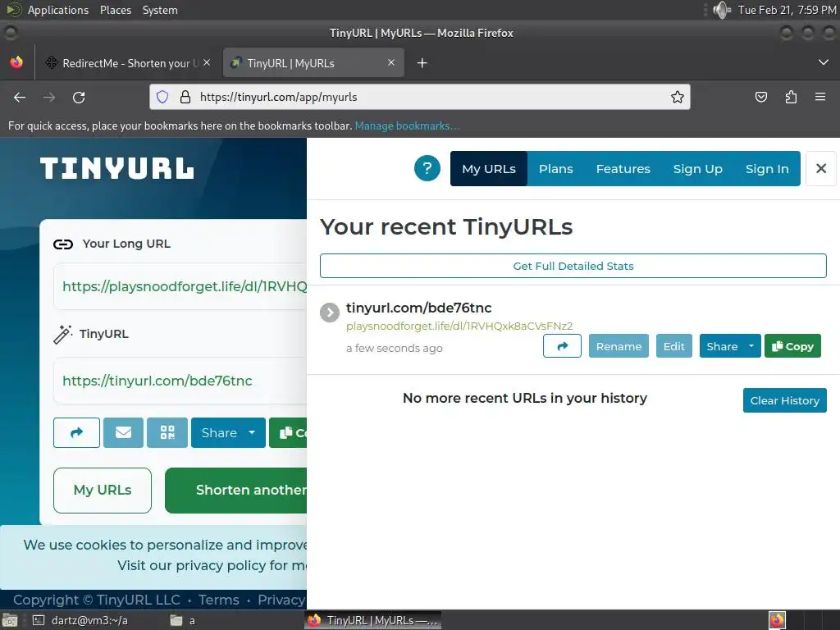Click the green copy button in left card

click(290, 432)
